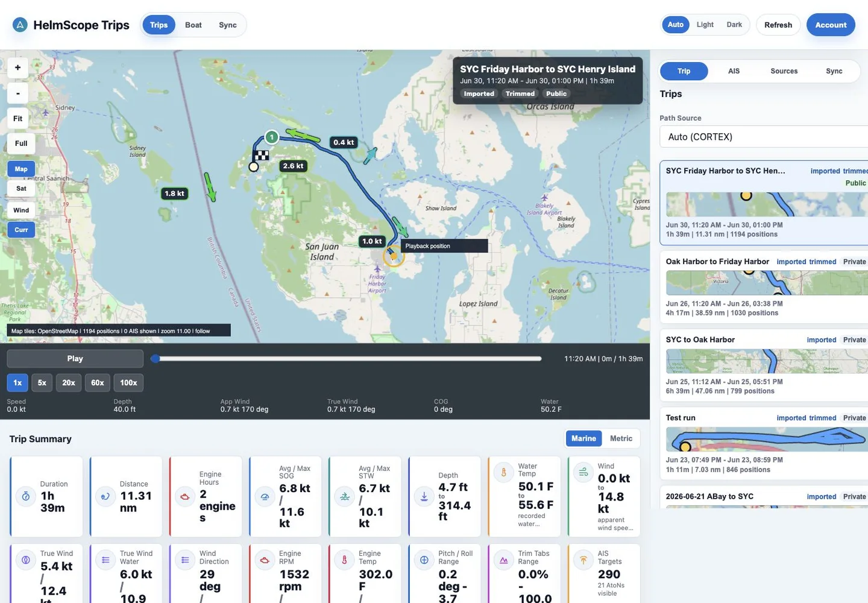Set playback speed to 60x

(x=98, y=382)
